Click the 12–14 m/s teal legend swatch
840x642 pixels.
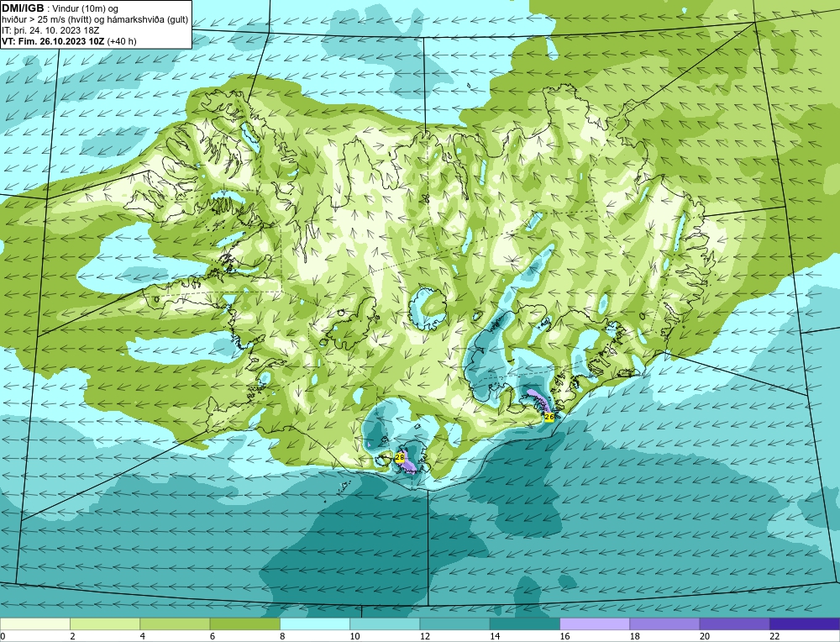pyautogui.click(x=454, y=624)
